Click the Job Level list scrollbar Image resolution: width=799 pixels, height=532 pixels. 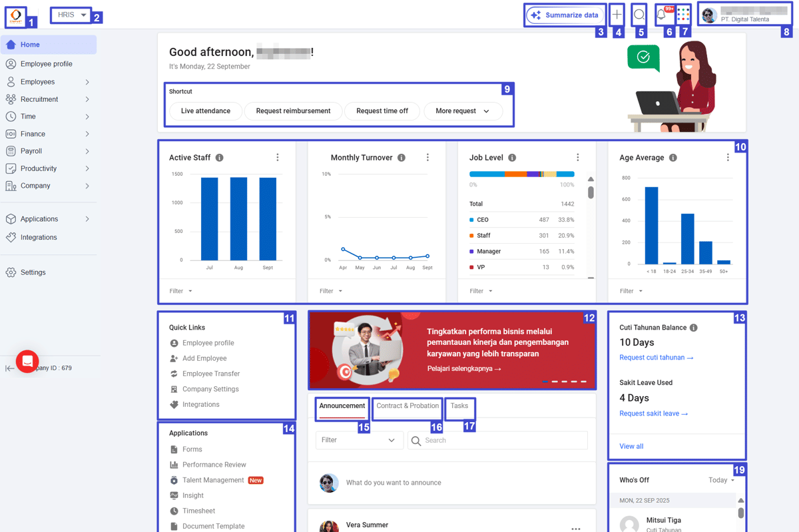point(591,192)
